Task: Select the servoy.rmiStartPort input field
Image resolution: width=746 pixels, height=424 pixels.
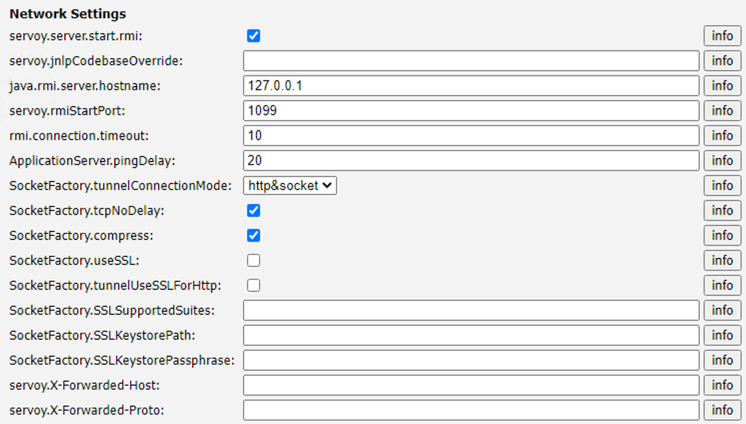Action: coord(471,111)
